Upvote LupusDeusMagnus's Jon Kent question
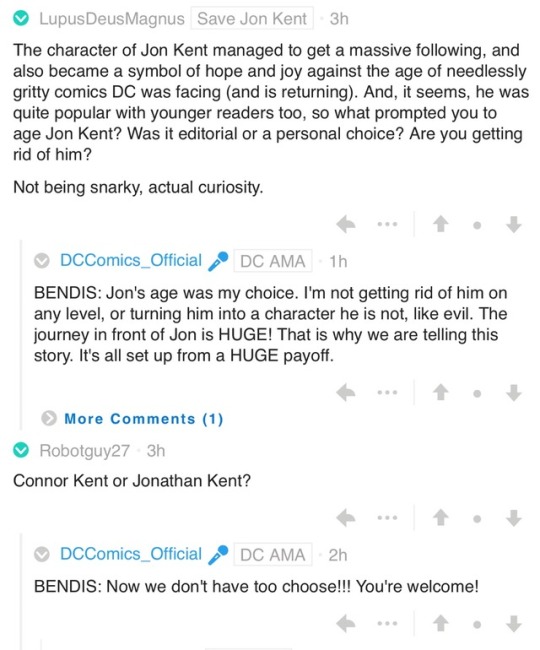Viewport: 540px width, 650px height. tap(441, 224)
